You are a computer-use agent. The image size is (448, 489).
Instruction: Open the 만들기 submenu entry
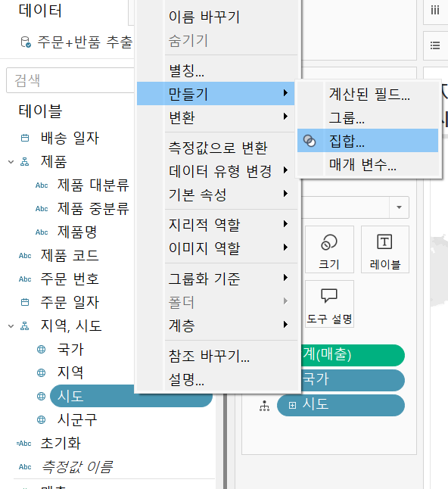[216, 94]
